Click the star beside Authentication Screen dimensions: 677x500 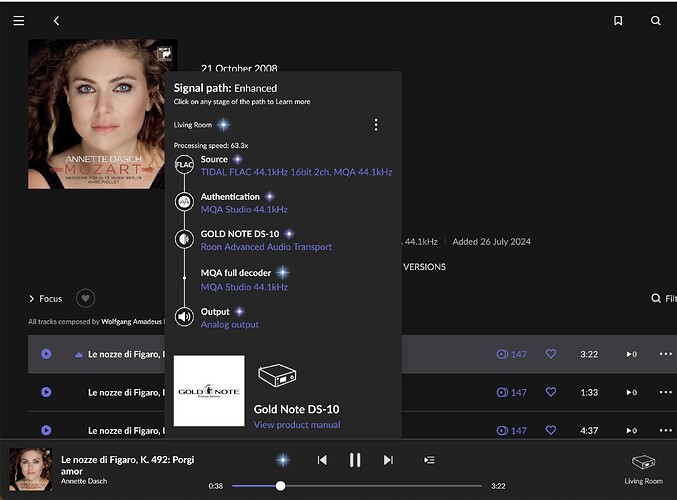[x=269, y=197]
